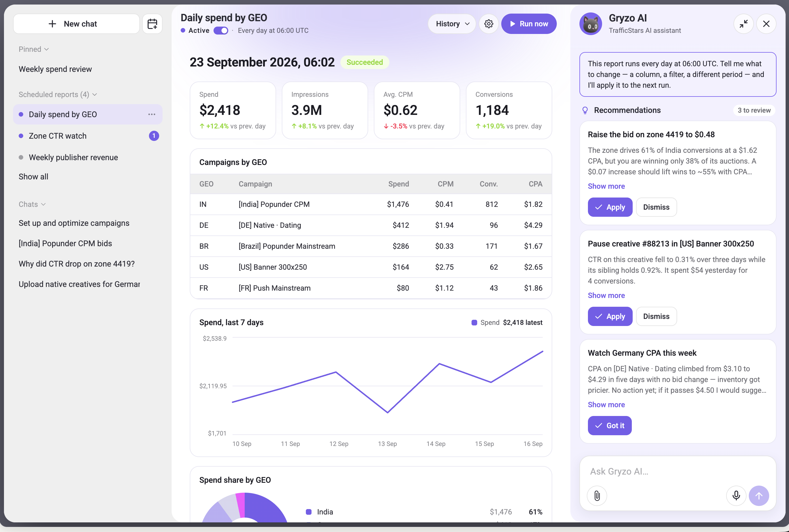The height and width of the screenshot is (532, 789).
Task: Show all scheduled reports
Action: click(33, 177)
